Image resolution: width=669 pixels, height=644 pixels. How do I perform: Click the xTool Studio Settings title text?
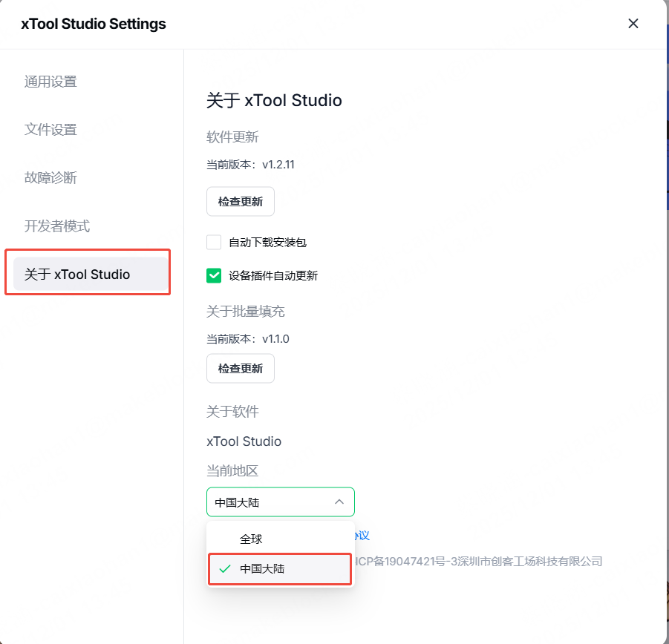coord(94,24)
